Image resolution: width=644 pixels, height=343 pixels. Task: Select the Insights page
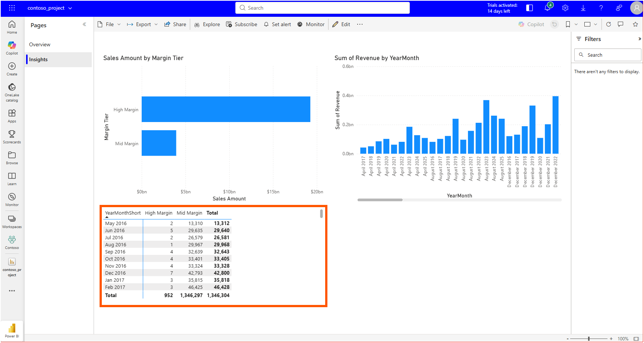pyautogui.click(x=59, y=59)
